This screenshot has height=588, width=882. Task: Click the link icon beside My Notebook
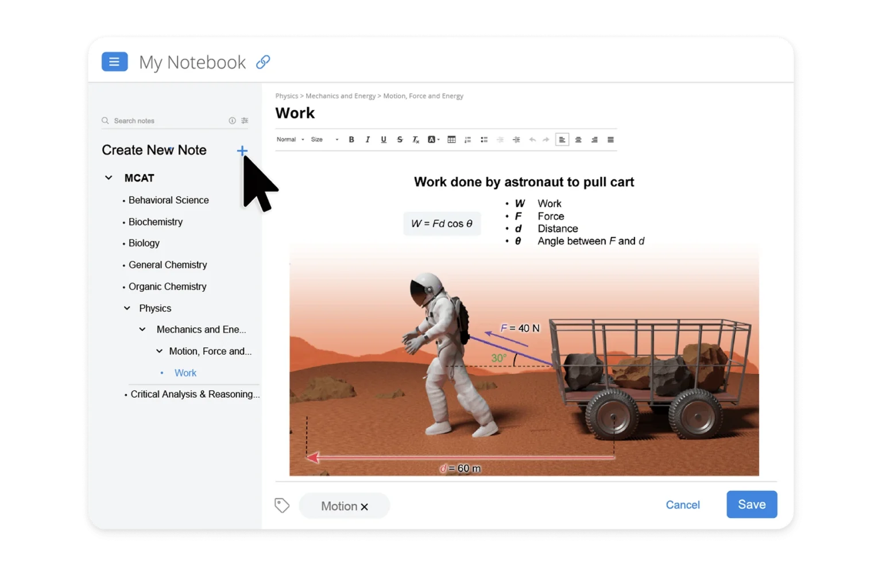[x=263, y=62]
